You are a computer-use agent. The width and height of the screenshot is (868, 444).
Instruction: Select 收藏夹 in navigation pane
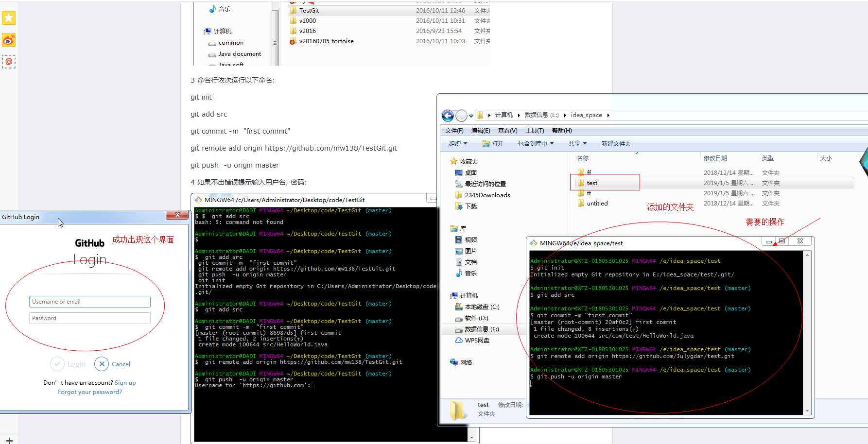(464, 161)
